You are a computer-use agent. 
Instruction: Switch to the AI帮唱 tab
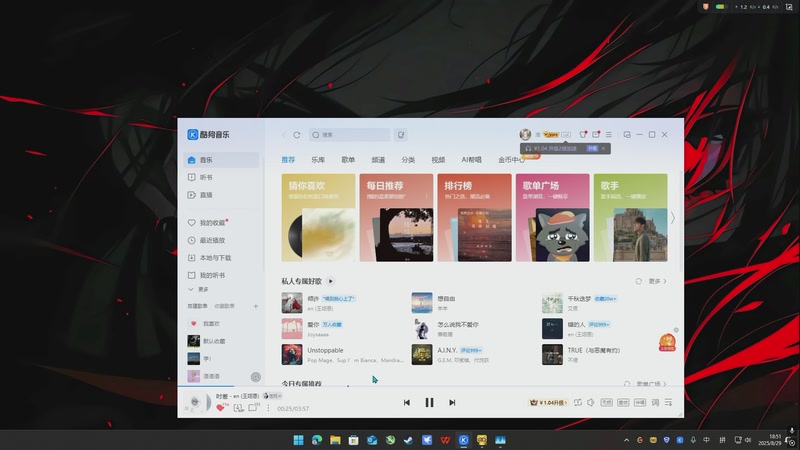[471, 160]
